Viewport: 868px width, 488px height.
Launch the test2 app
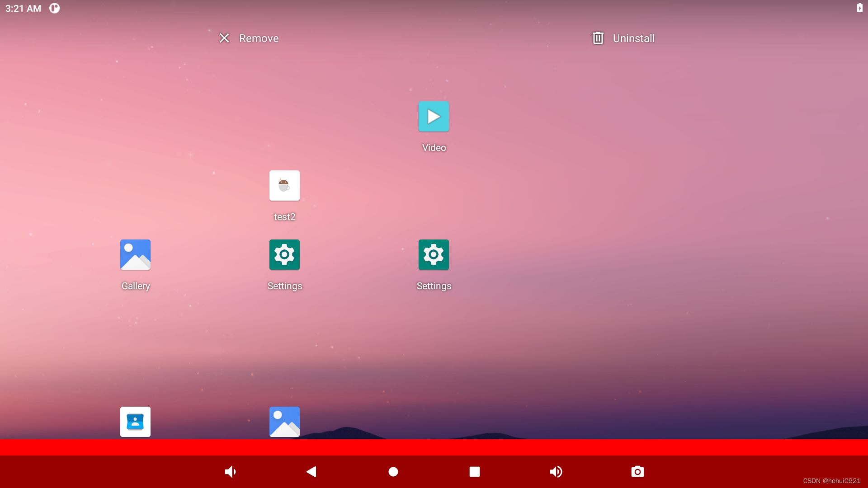(284, 185)
